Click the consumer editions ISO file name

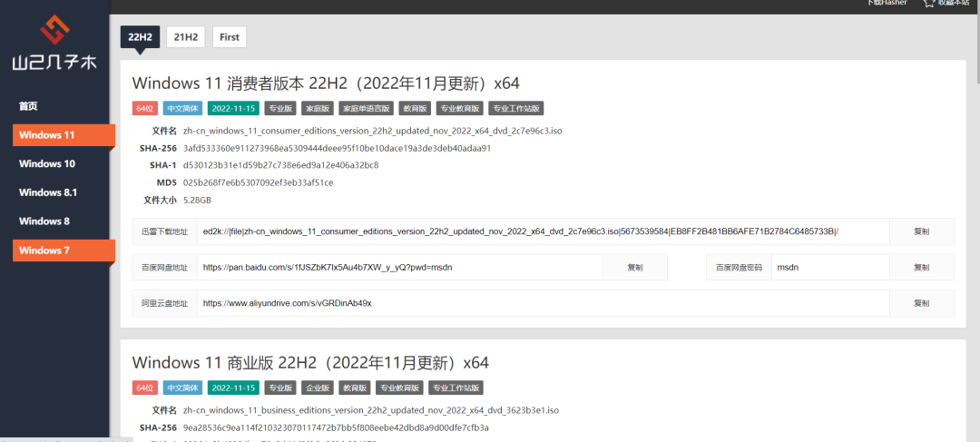373,132
